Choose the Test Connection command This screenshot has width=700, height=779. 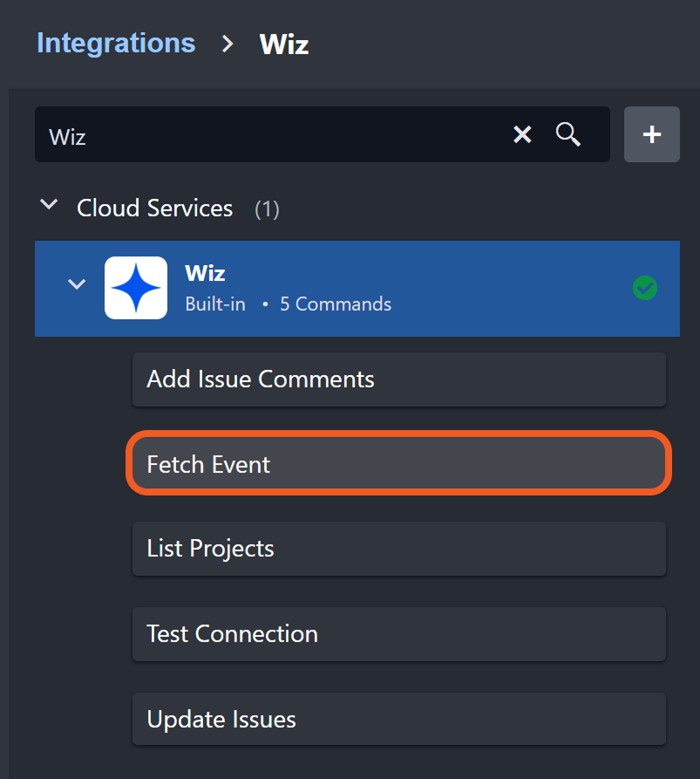pyautogui.click(x=398, y=634)
